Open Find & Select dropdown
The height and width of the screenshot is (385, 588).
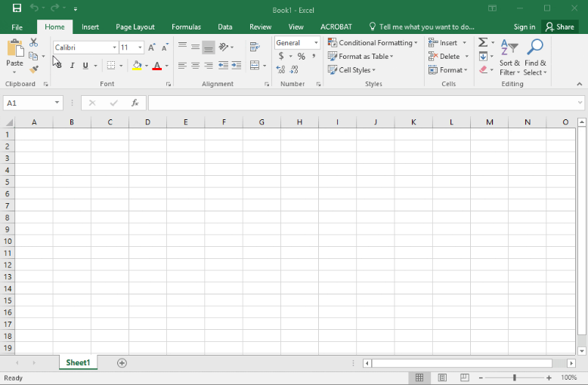(x=535, y=57)
